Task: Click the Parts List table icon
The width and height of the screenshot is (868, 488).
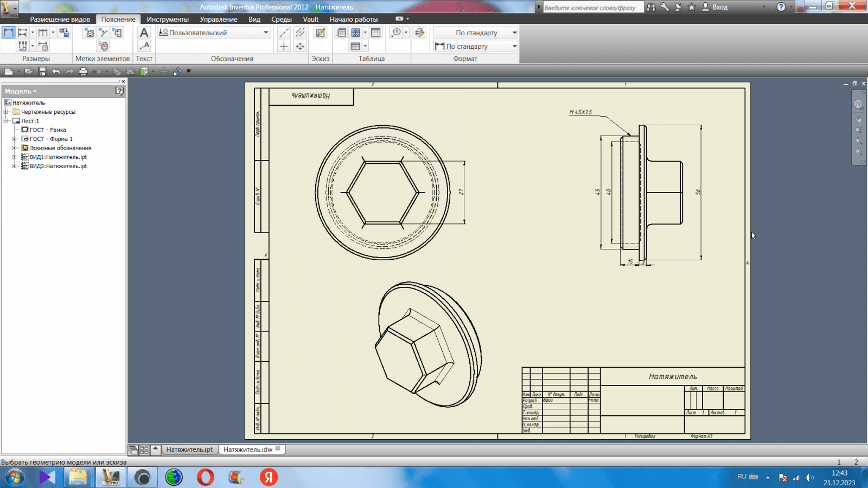Action: (x=341, y=33)
